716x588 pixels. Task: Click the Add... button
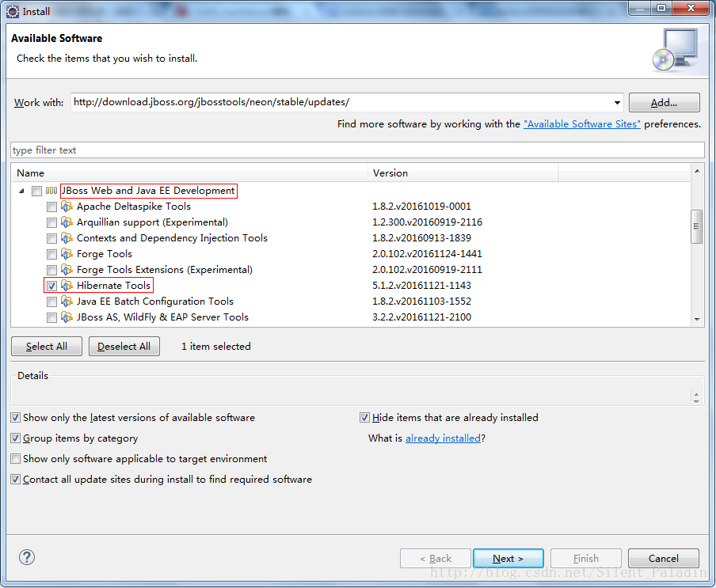pos(664,103)
